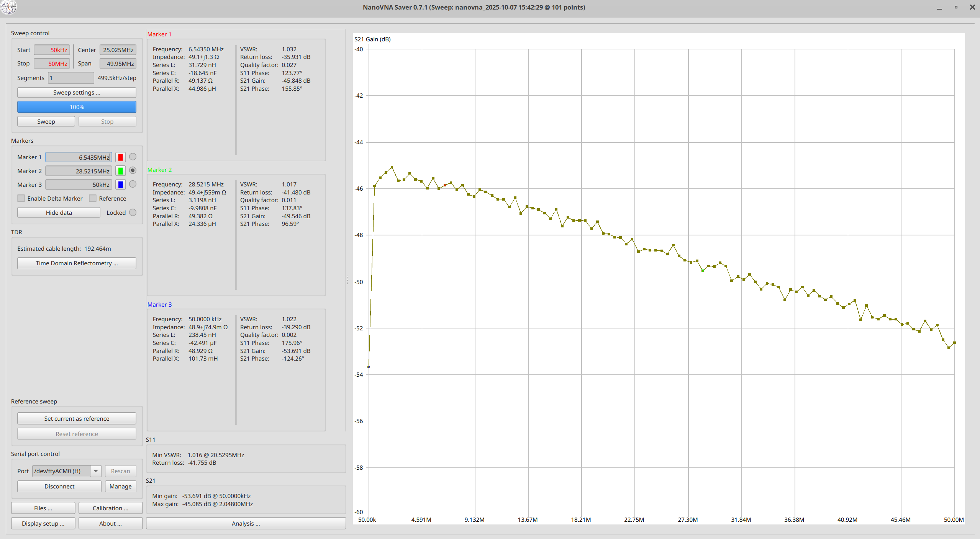Change Marker 1 color via red swatch
Image resolution: width=980 pixels, height=539 pixels.
[120, 157]
